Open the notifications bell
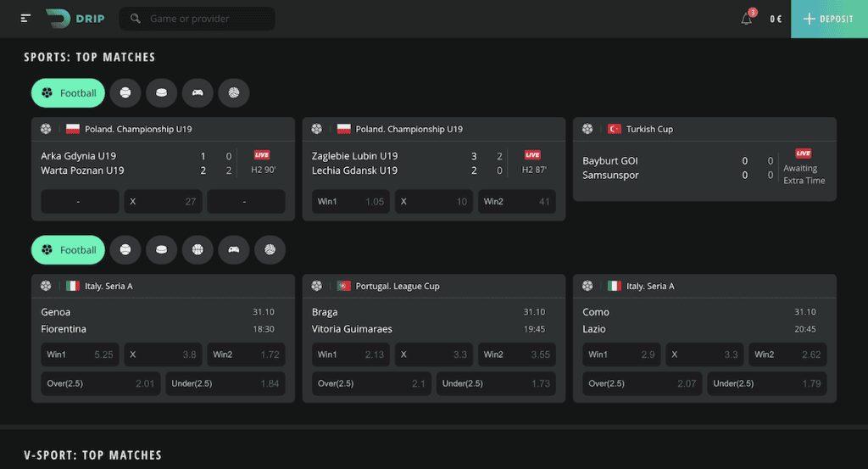 [x=746, y=19]
